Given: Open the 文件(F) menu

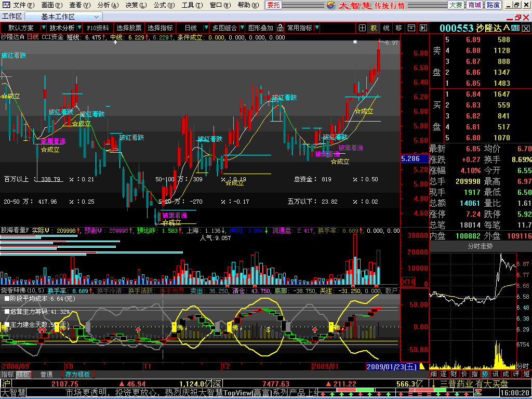Looking at the screenshot, I should point(24,5).
